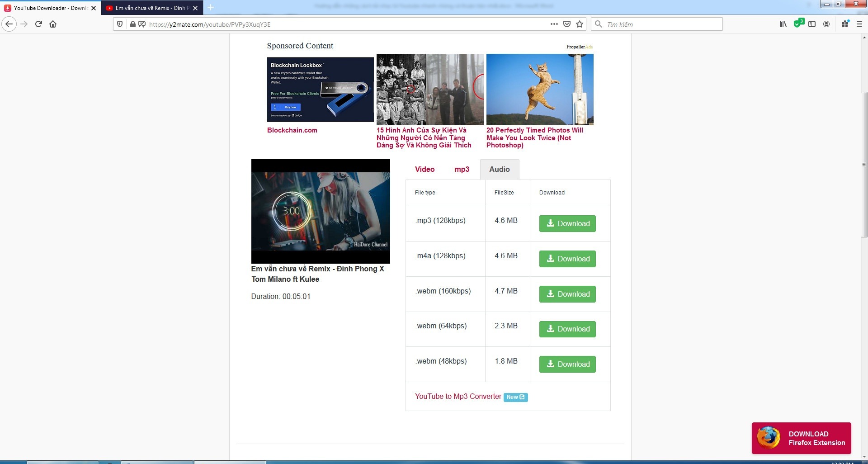Save page to Pocket
Viewport: 868px width, 464px height.
click(567, 24)
